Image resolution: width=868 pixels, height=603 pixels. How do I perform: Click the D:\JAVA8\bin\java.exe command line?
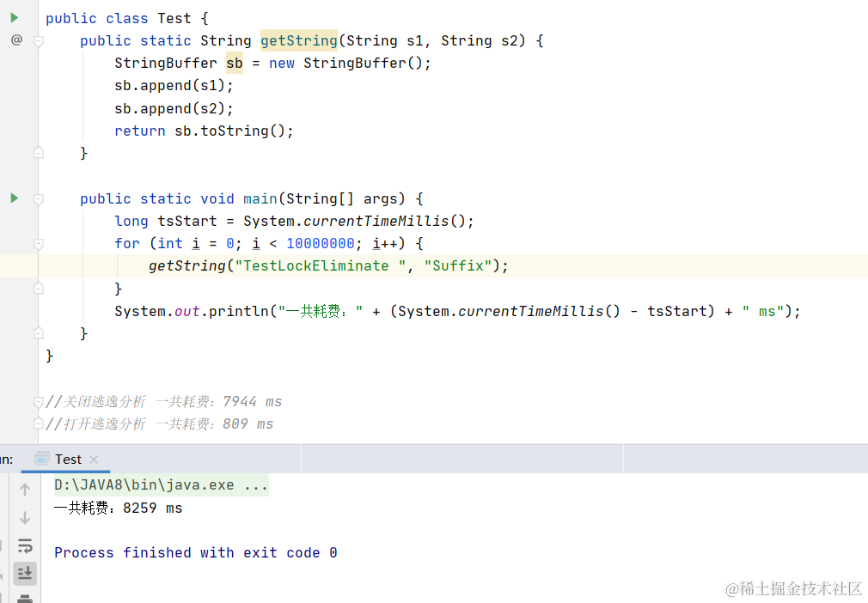coord(161,485)
